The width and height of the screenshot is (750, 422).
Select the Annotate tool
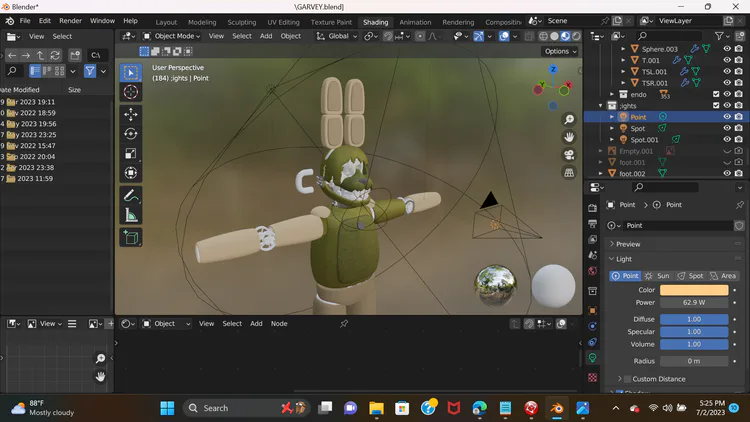click(131, 195)
